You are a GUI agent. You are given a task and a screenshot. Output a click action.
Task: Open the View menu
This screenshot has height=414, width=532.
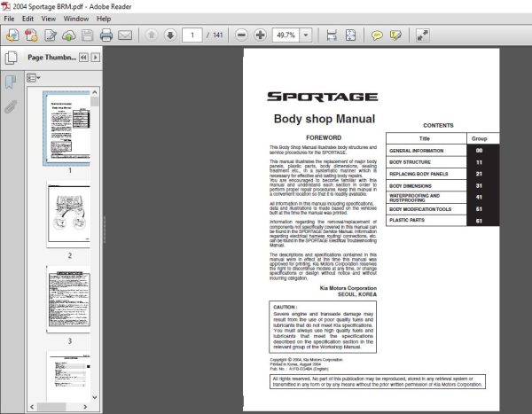[49, 19]
